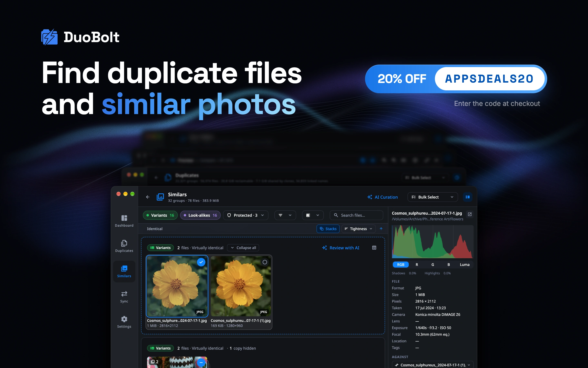Image resolution: width=588 pixels, height=368 pixels.
Task: Open the Tightness sort dropdown
Action: 358,229
